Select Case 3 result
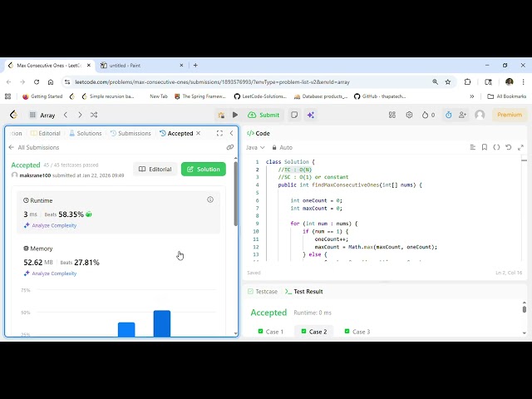 pyautogui.click(x=357, y=332)
